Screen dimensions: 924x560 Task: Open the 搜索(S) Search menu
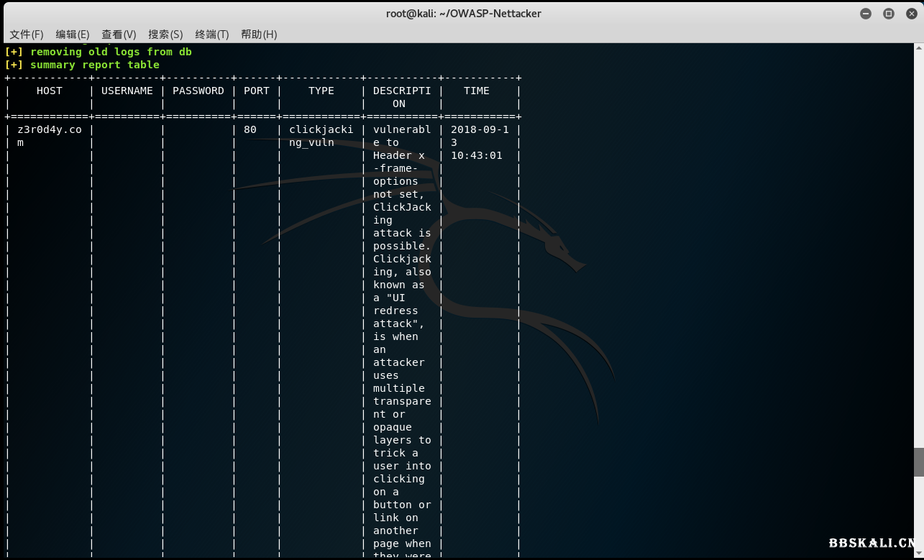click(165, 34)
